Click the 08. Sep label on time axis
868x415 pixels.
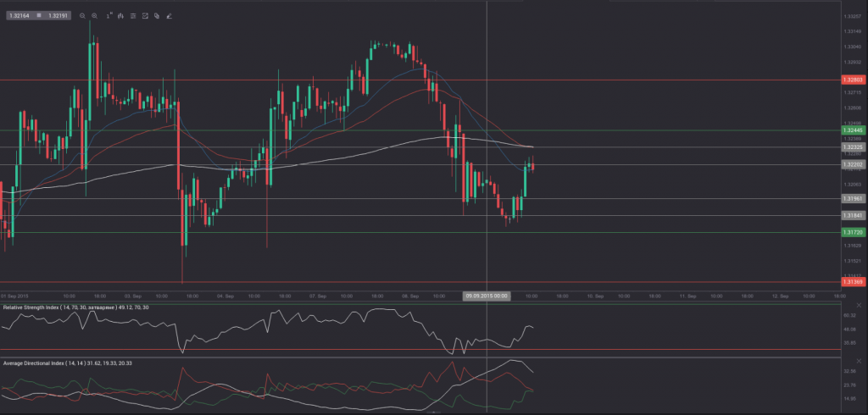pyautogui.click(x=409, y=296)
